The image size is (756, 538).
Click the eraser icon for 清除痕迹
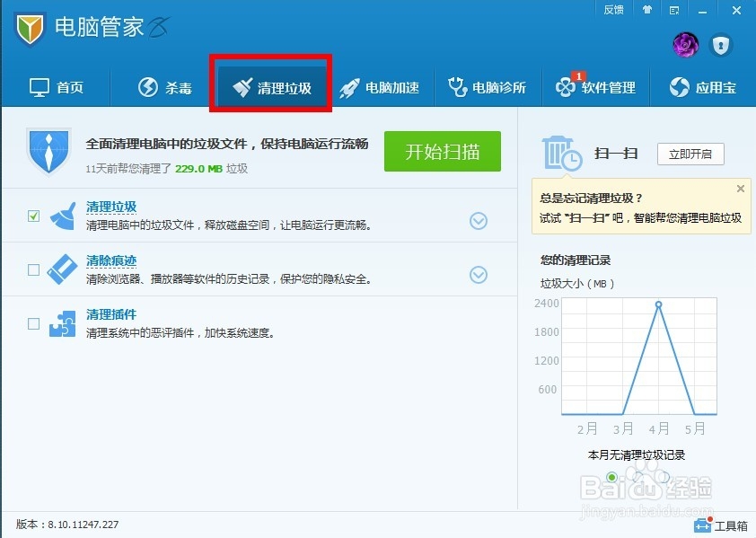tap(62, 269)
